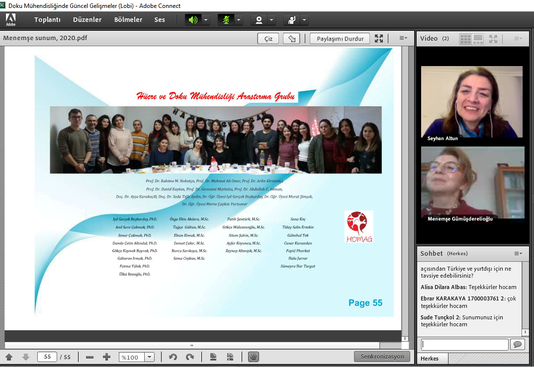Switch video pod to grid layout
This screenshot has height=367, width=534.
click(465, 39)
